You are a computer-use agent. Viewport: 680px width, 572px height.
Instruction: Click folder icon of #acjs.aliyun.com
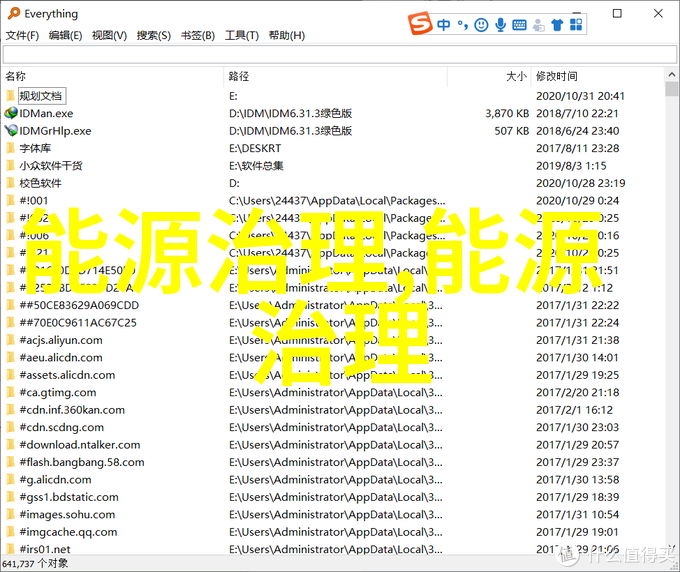[x=10, y=340]
